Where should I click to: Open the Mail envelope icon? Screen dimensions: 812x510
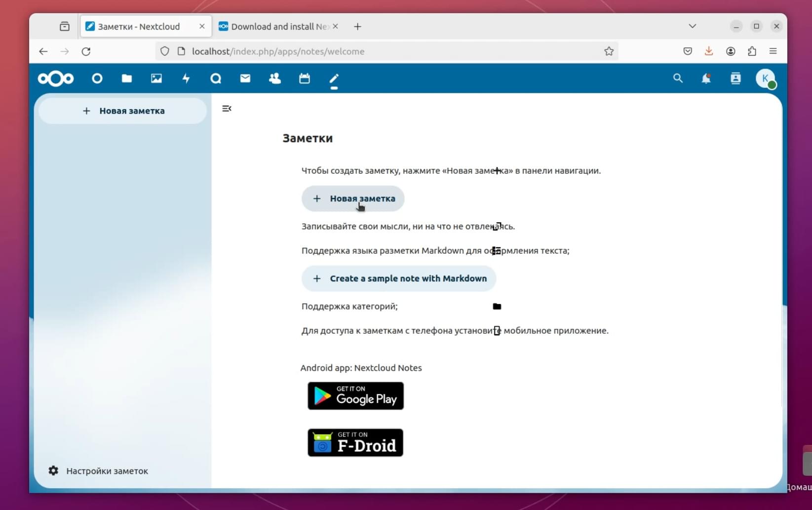pos(245,78)
